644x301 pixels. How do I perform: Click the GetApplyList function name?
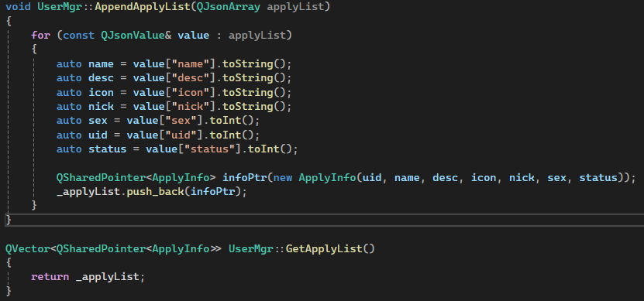(x=324, y=248)
